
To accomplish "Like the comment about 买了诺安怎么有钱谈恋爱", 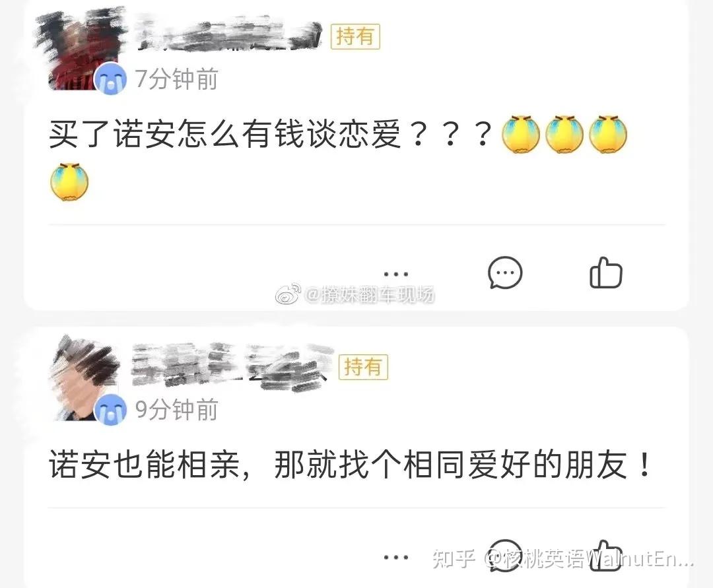I will pyautogui.click(x=605, y=273).
